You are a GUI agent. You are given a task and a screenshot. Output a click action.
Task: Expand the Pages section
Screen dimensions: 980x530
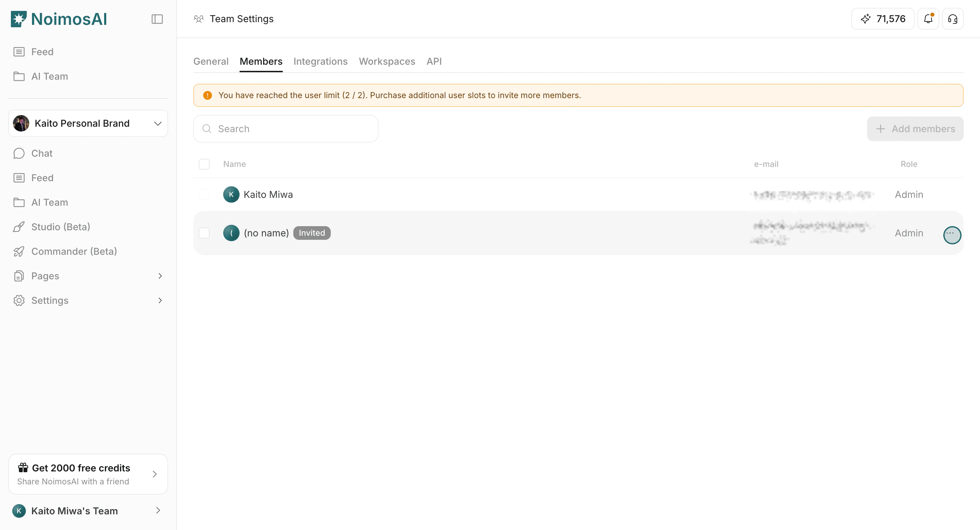pos(160,276)
